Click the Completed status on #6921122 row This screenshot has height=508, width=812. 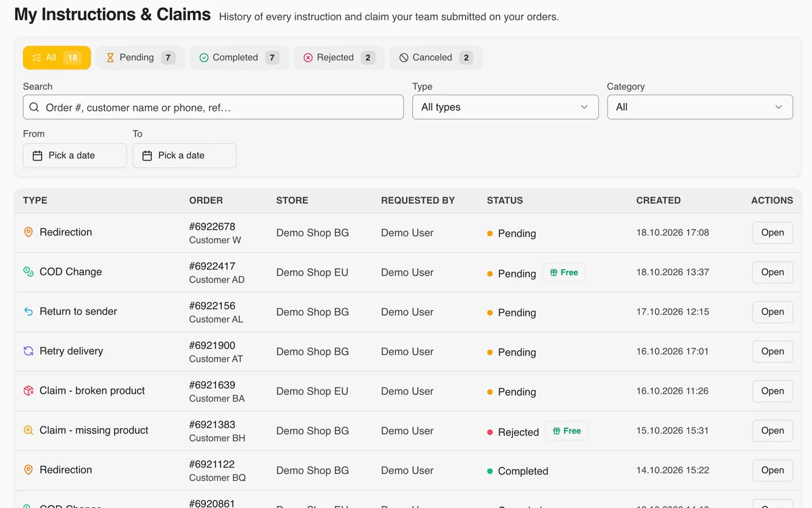(518, 471)
